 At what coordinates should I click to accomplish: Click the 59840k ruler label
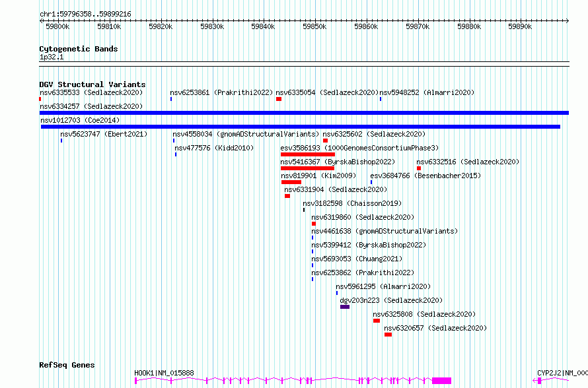point(263,26)
